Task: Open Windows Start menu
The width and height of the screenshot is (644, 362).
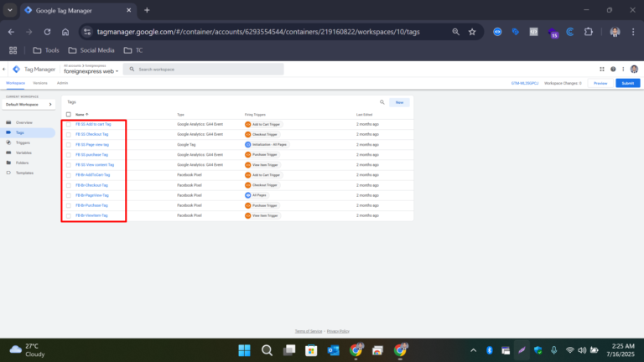Action: (244, 350)
